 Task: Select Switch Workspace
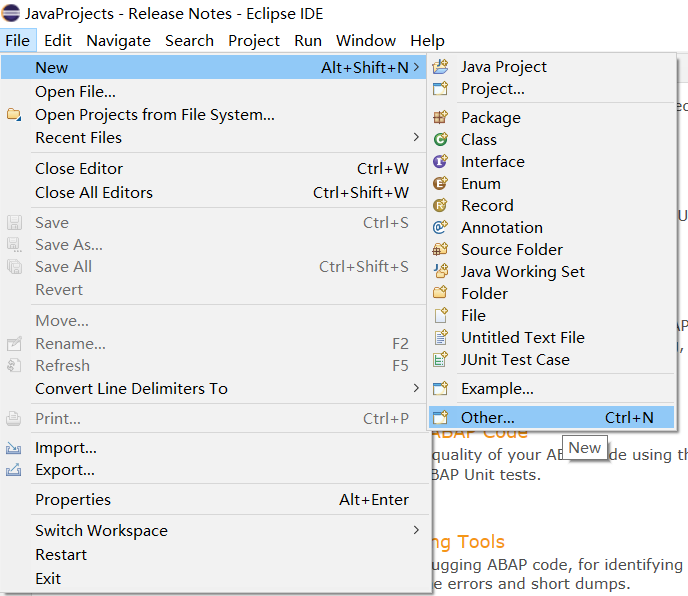[214, 531]
